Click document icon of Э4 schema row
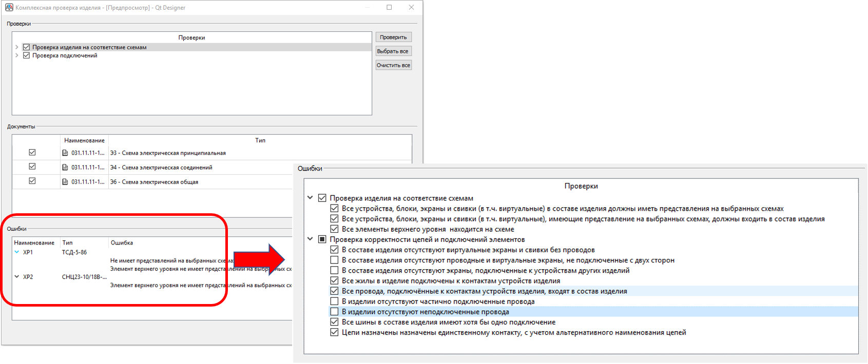 [x=65, y=167]
